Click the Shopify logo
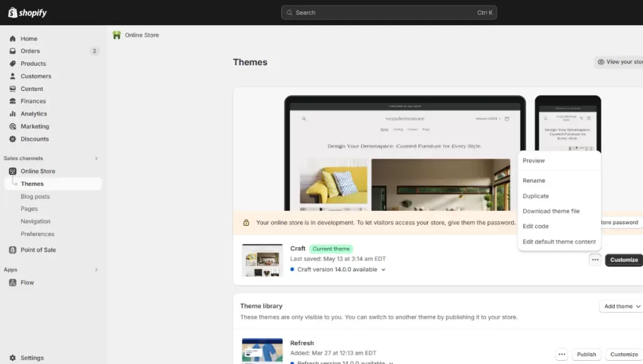Viewport: 643px width, 364px height. 27,13
